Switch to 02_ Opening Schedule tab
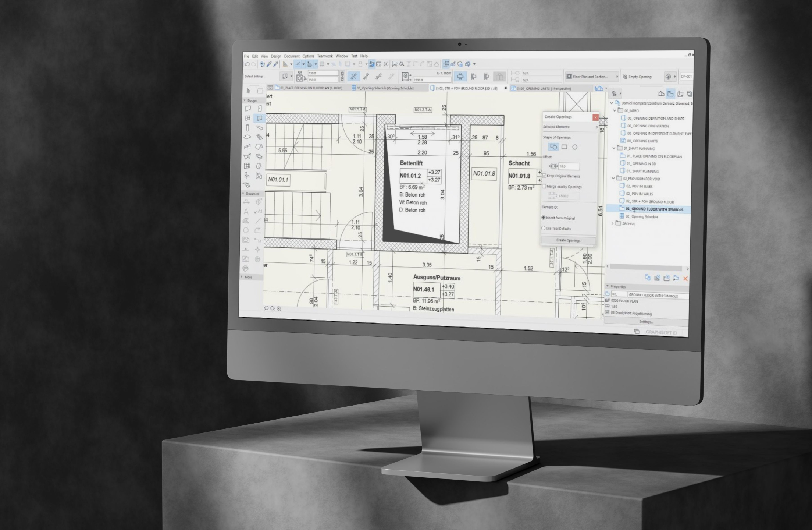812x530 pixels. 385,88
